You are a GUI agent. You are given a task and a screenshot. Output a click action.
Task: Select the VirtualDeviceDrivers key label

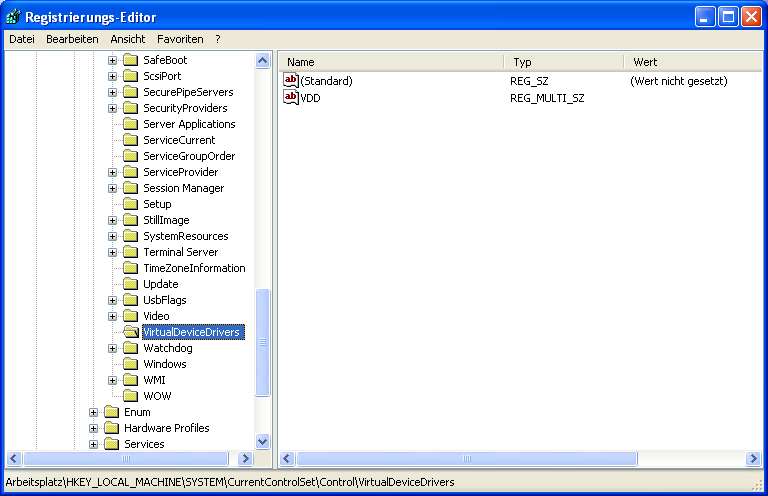(x=193, y=332)
